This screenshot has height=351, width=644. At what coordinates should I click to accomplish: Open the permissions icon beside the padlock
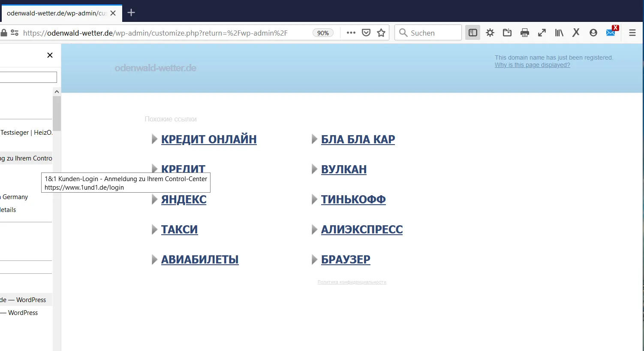pyautogui.click(x=15, y=33)
